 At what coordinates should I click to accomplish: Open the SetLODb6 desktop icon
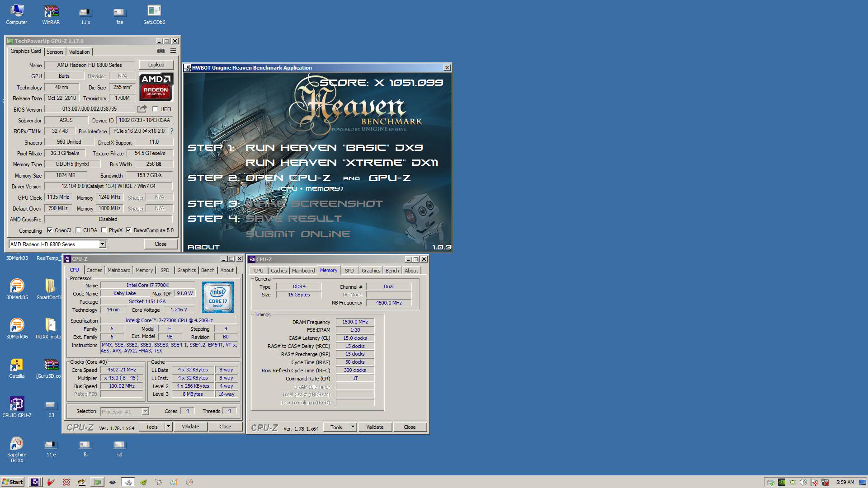[154, 14]
